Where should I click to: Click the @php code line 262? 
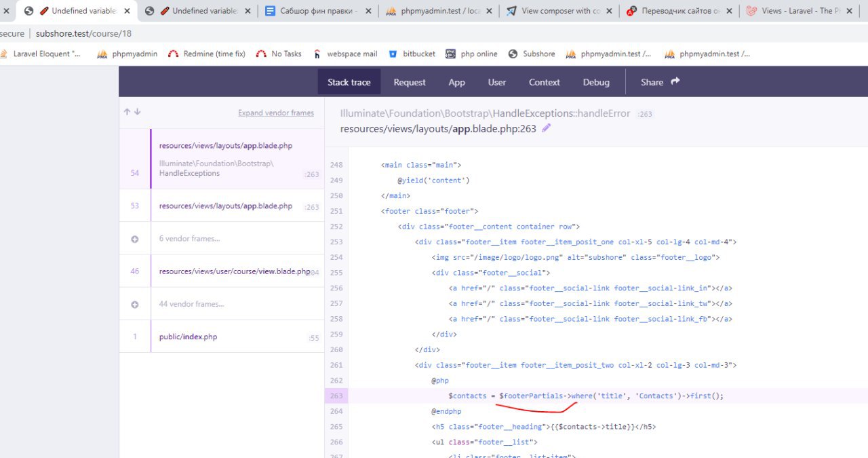(440, 381)
